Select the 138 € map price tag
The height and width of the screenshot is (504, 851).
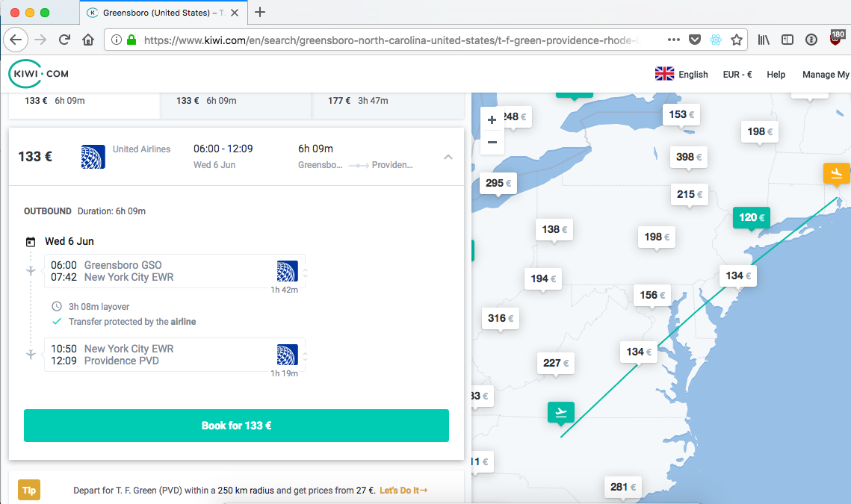554,229
